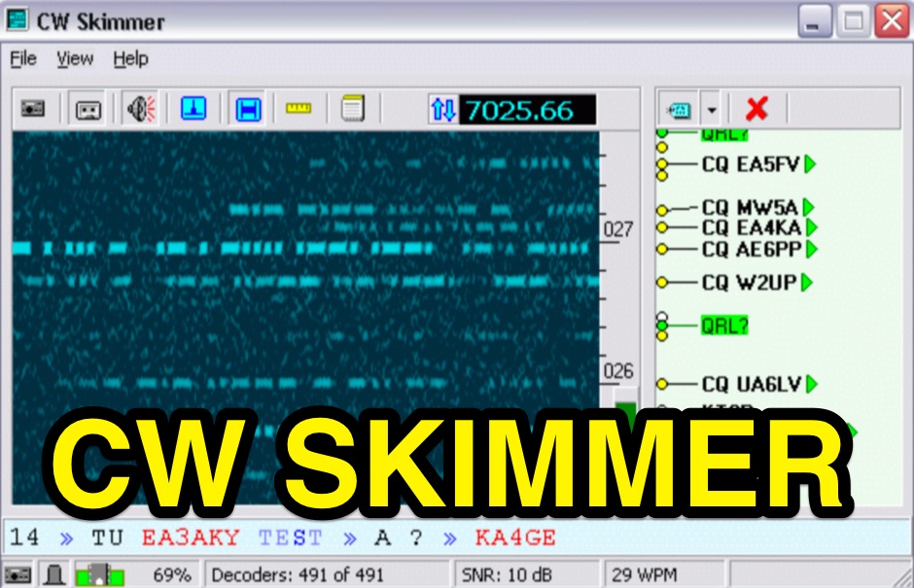The image size is (914, 588).
Task: Click the yellow ruler icon
Action: point(299,108)
